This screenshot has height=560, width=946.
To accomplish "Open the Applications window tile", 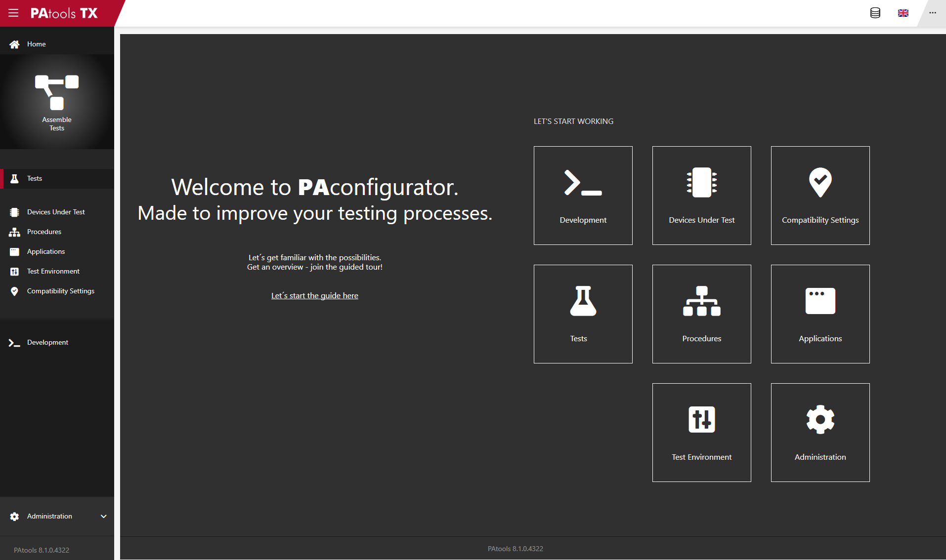I will point(820,314).
